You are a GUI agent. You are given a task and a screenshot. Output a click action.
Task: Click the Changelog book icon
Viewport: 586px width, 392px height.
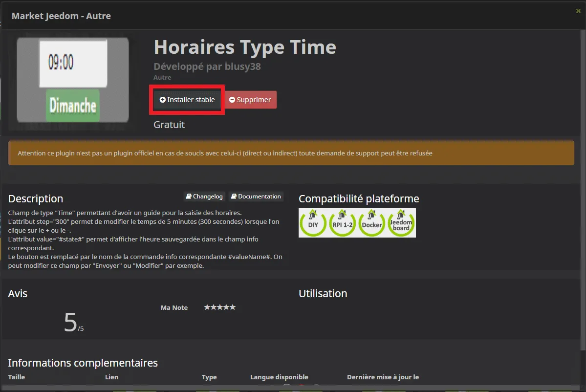coord(189,196)
